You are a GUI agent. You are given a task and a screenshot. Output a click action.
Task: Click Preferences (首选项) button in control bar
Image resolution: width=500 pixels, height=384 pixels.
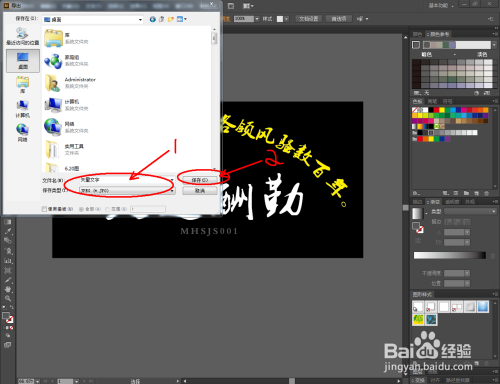pyautogui.click(x=339, y=19)
